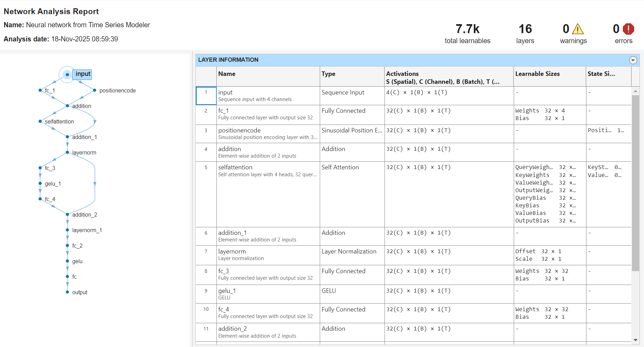Click the 7.7k total learnables summary
The width and height of the screenshot is (644, 347).
pyautogui.click(x=467, y=33)
